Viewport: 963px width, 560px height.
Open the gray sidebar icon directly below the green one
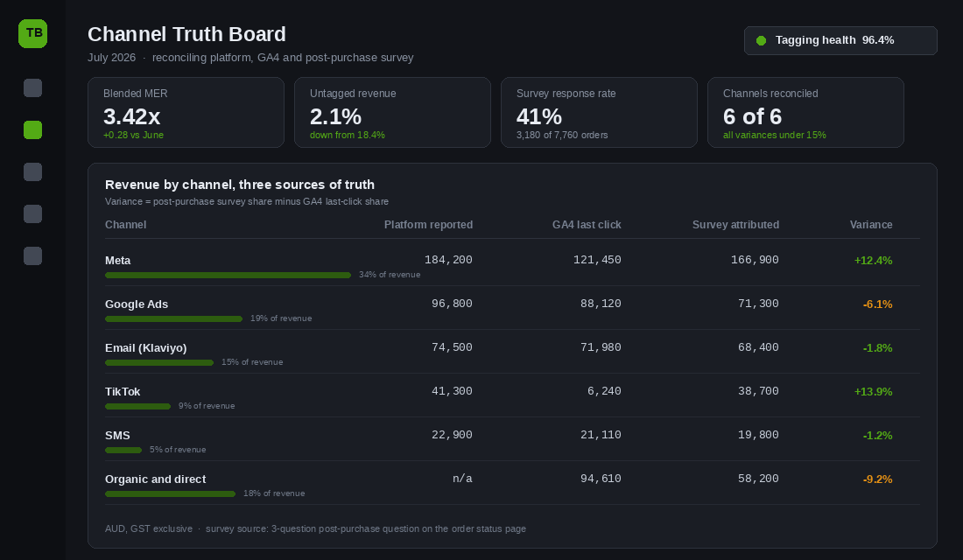pyautogui.click(x=32, y=171)
